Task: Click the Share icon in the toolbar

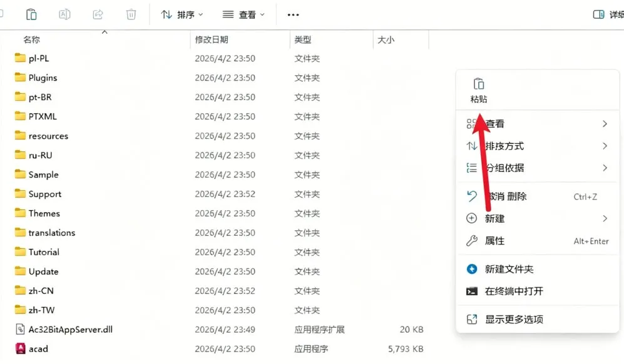Action: (98, 15)
